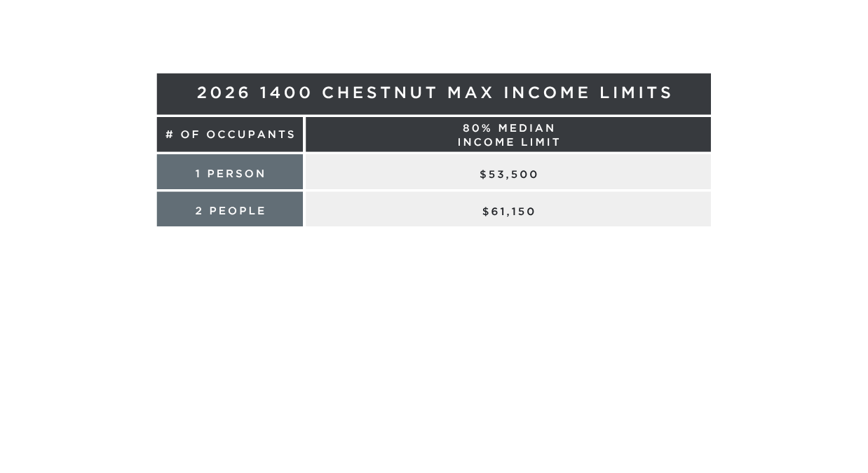Click the $61,150 income value
This screenshot has height=473, width=868.
pos(509,212)
